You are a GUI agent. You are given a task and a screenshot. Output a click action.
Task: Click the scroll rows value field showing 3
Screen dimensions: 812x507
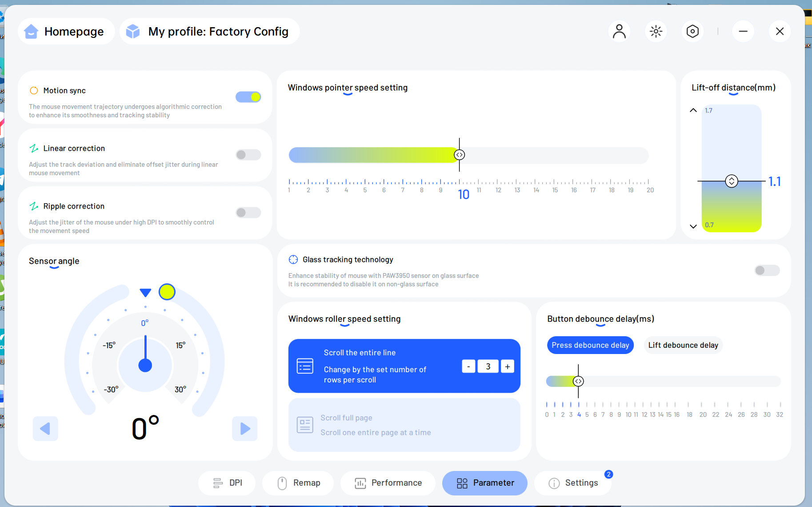click(x=488, y=366)
